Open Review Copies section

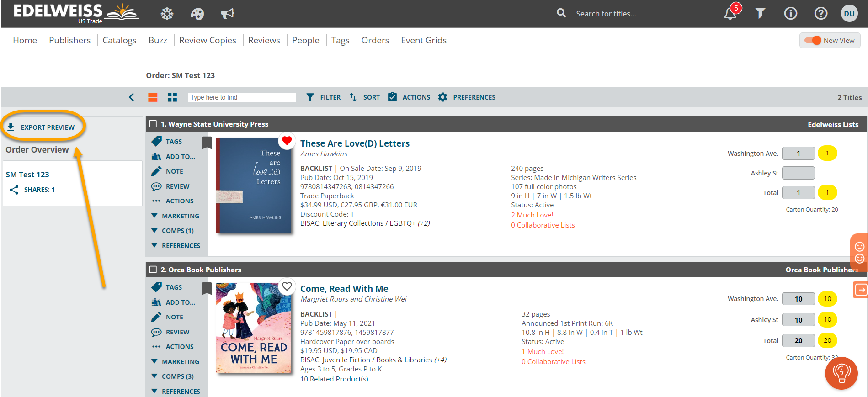[x=208, y=40]
